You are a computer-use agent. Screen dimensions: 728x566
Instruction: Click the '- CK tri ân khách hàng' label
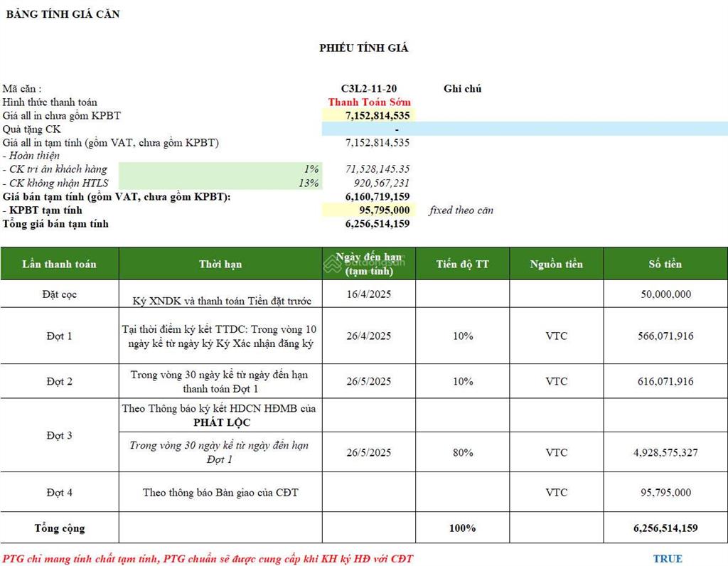point(55,169)
